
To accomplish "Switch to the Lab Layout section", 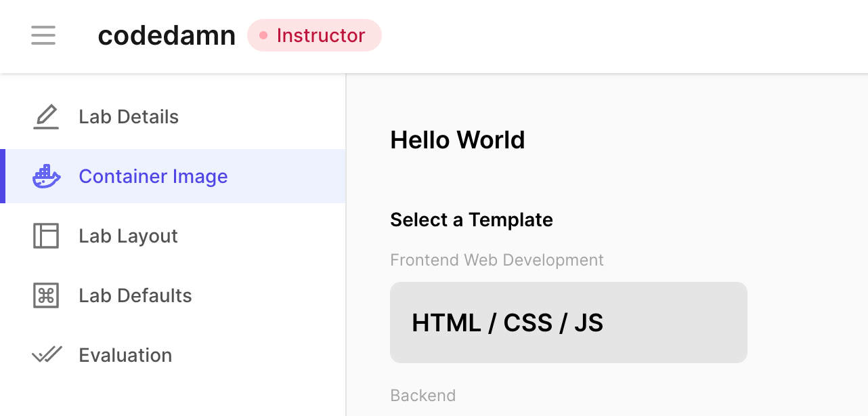I will [x=129, y=236].
